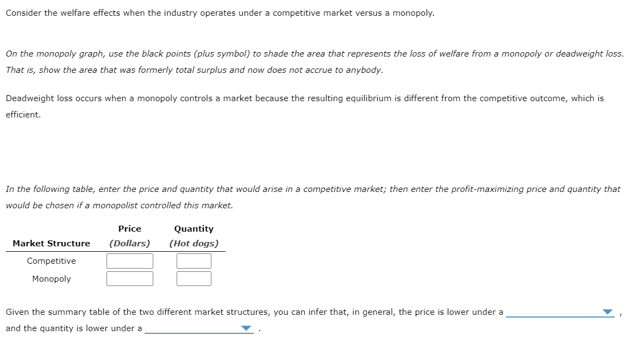The height and width of the screenshot is (348, 644).
Task: Click the first sentence about welfare effects
Action: click(220, 13)
